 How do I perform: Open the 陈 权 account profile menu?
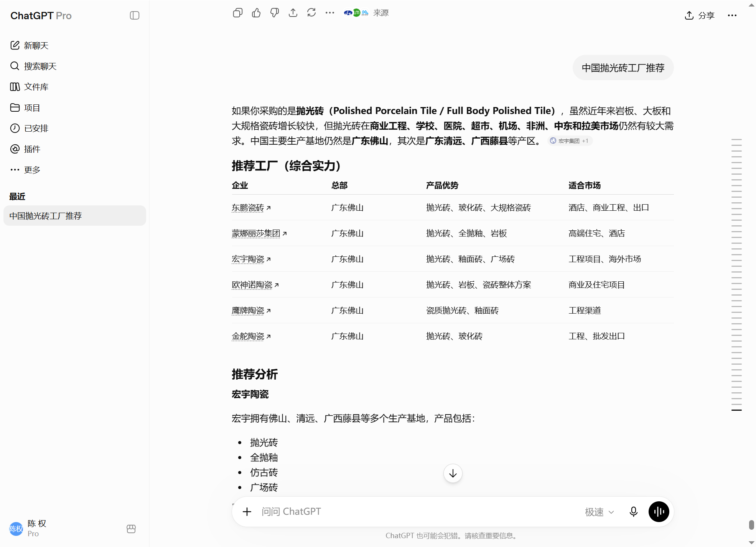click(63, 529)
